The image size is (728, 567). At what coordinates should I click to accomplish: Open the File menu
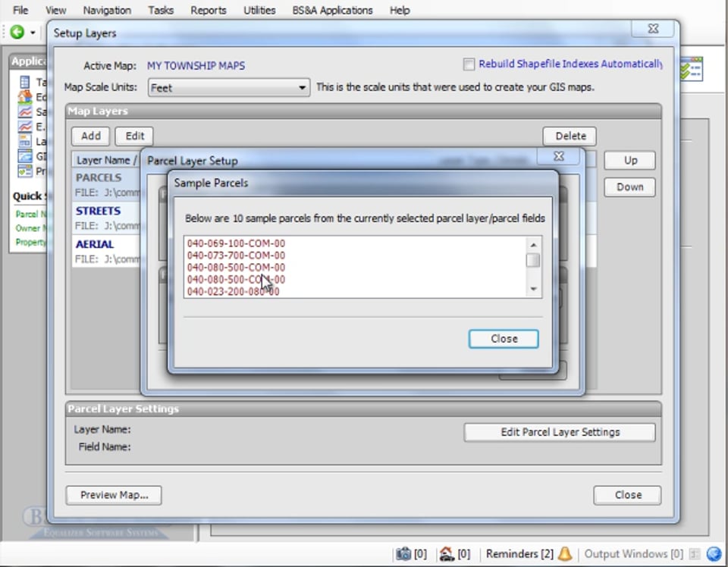click(x=20, y=10)
